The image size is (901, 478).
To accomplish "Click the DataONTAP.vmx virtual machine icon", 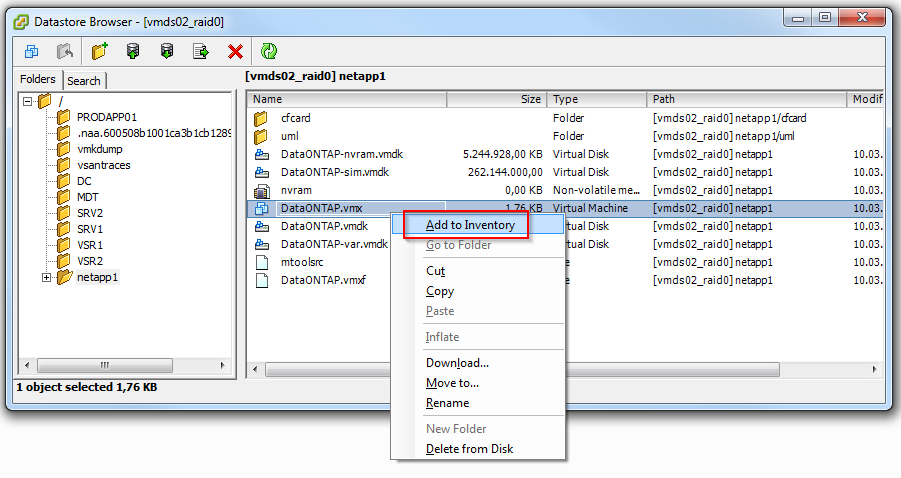I will coord(262,208).
